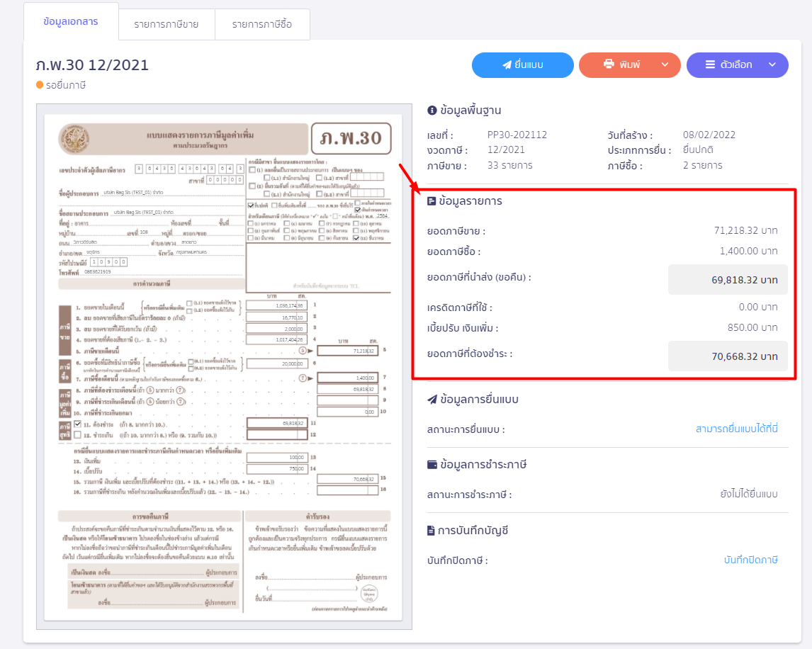Click the wallet icon beside ข้อมูลการชำระภาษี
Screen dimensions: 812x649
[x=432, y=465]
